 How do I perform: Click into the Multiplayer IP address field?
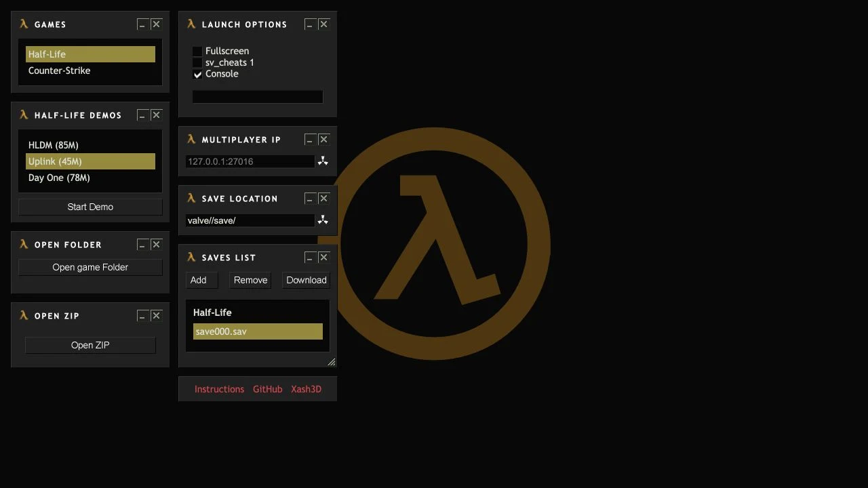click(x=250, y=161)
